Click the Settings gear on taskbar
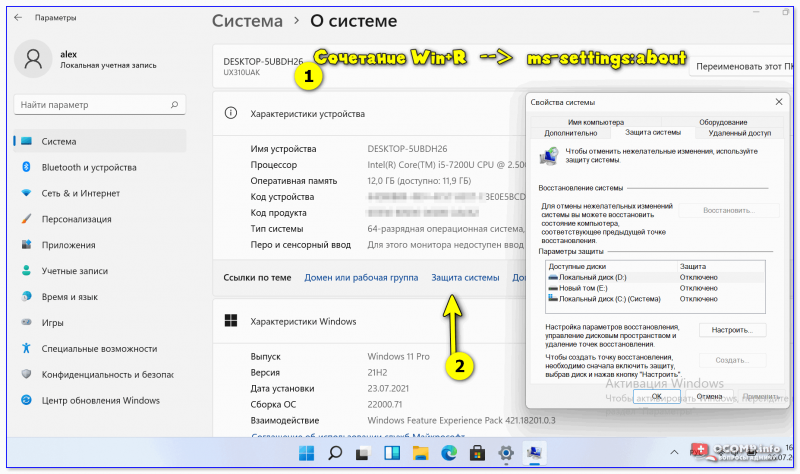 point(506,453)
